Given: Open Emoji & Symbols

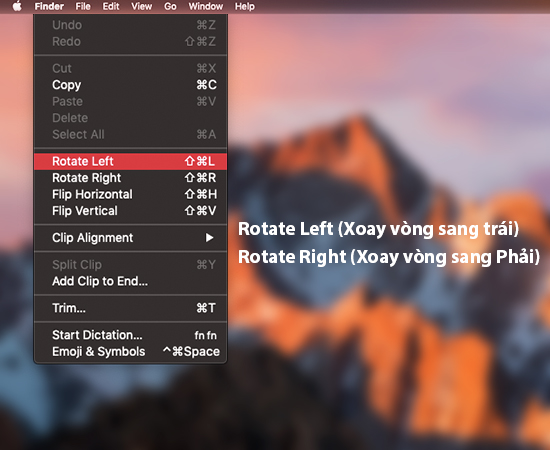Looking at the screenshot, I should pyautogui.click(x=130, y=351).
